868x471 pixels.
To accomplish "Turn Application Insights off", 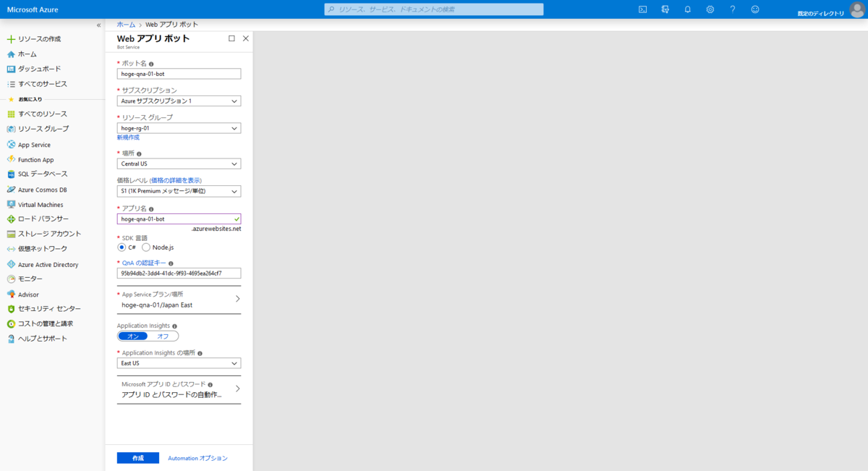I will pos(163,336).
